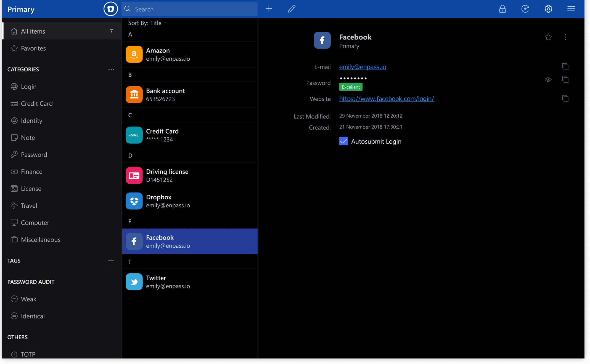Open https://www.facebook.com/login/ link
Viewport: 590px width, 364px height.
coord(387,98)
